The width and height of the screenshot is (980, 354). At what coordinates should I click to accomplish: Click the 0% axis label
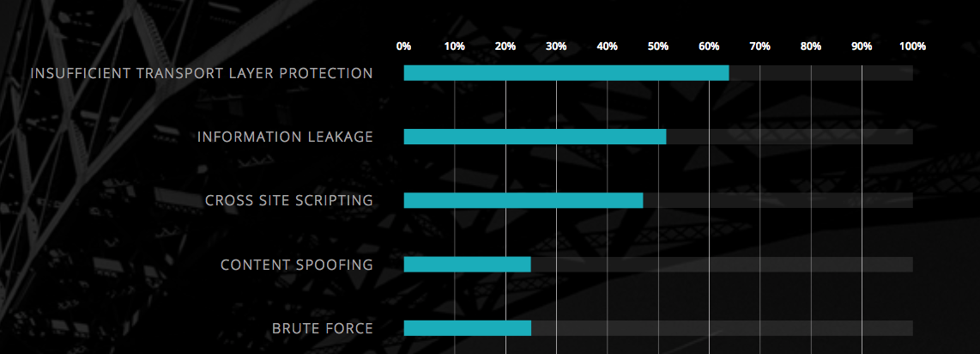coord(403,46)
